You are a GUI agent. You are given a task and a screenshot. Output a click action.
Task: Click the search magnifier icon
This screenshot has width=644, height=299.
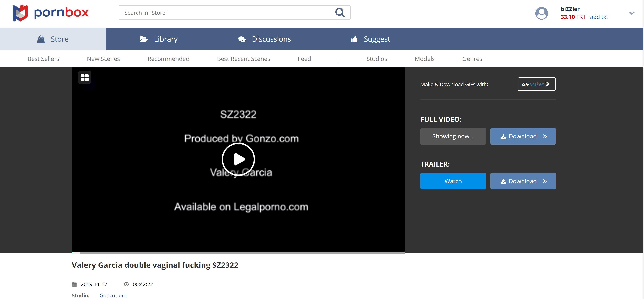[340, 13]
